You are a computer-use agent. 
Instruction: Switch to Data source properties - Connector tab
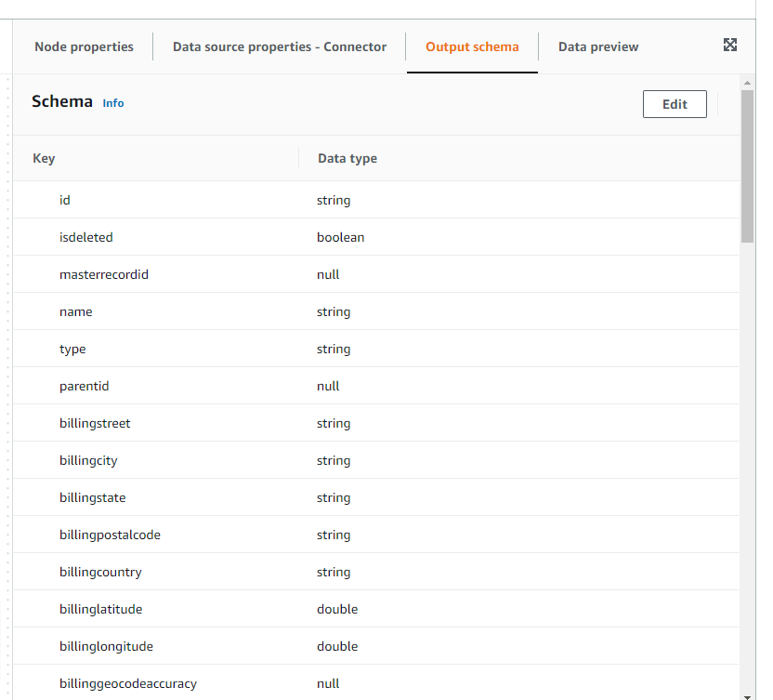[280, 46]
